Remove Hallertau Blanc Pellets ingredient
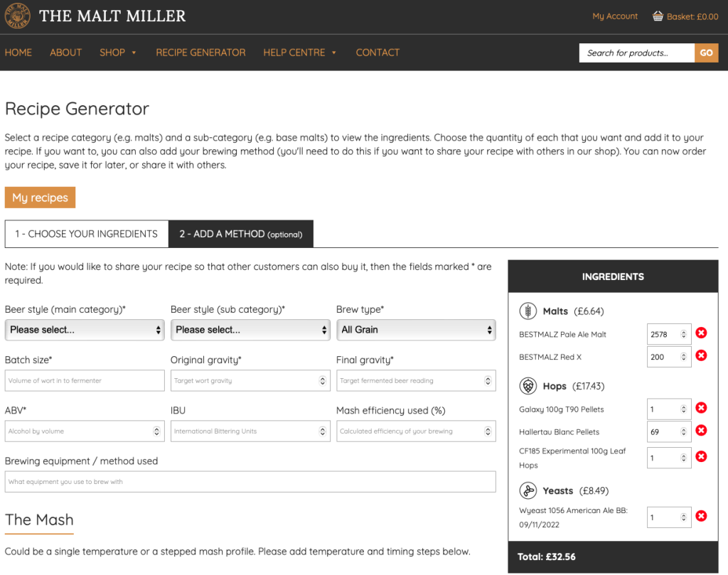 click(701, 431)
